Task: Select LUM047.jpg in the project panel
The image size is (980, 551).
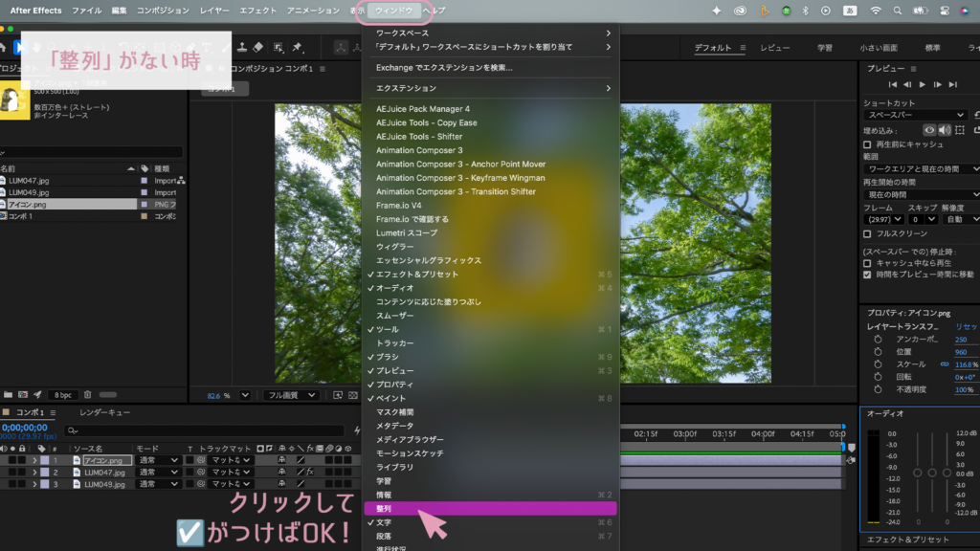Action: (x=29, y=181)
